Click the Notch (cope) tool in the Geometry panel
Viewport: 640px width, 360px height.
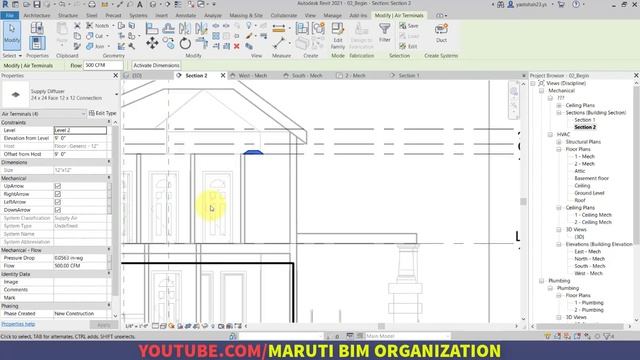click(98, 26)
